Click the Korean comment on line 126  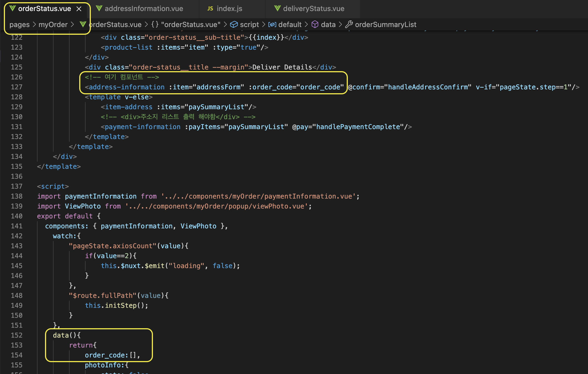point(122,77)
